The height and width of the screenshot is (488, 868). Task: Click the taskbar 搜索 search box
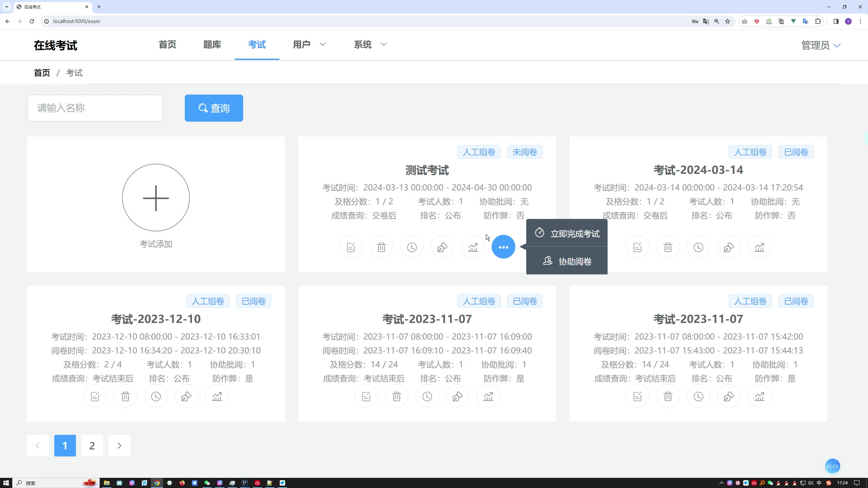(x=56, y=483)
